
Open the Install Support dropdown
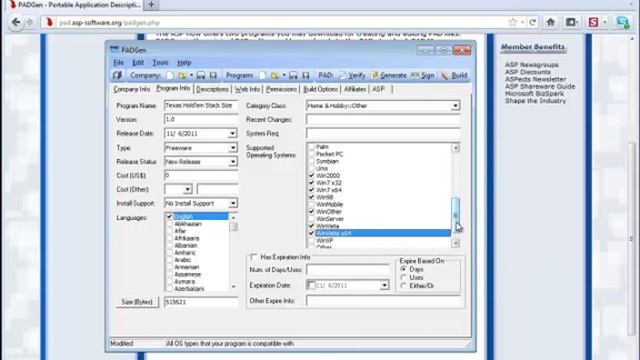pyautogui.click(x=232, y=203)
